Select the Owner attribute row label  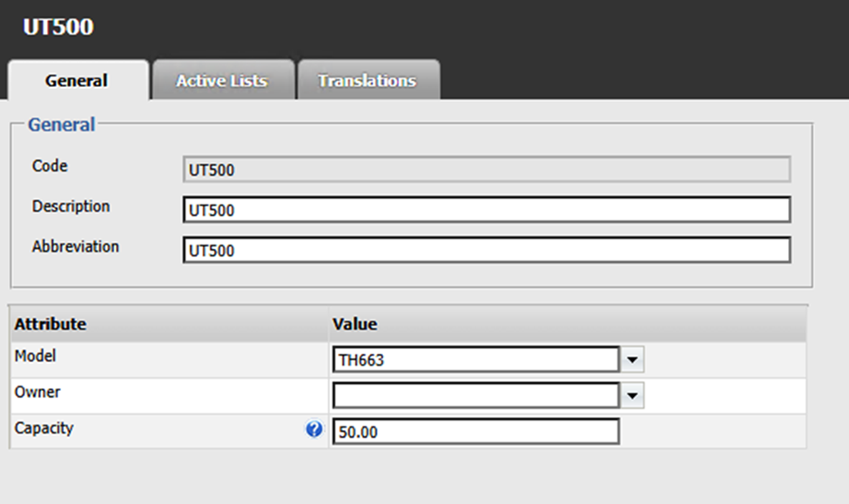tap(37, 392)
